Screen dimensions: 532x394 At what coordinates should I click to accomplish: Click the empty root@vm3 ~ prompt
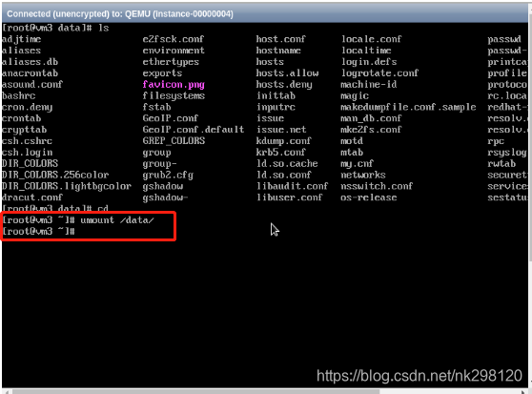pos(38,232)
